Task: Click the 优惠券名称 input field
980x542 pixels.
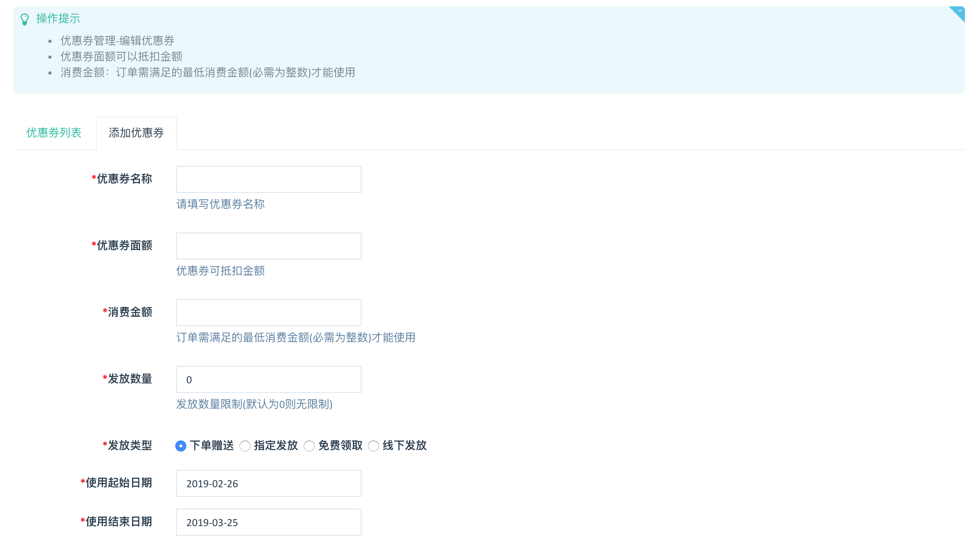Action: pos(268,179)
